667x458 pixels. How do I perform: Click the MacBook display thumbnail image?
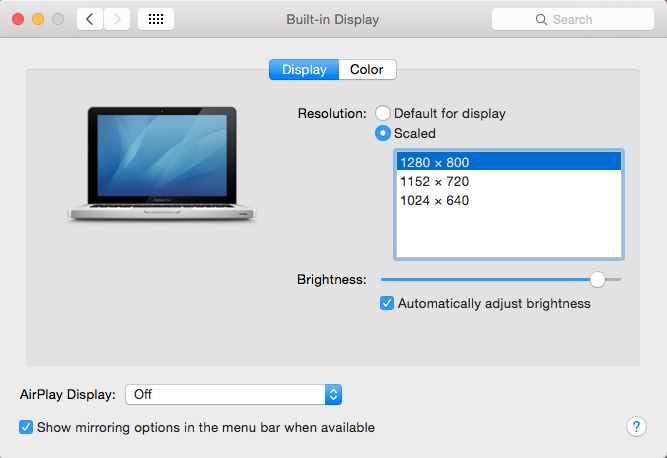coord(162,163)
